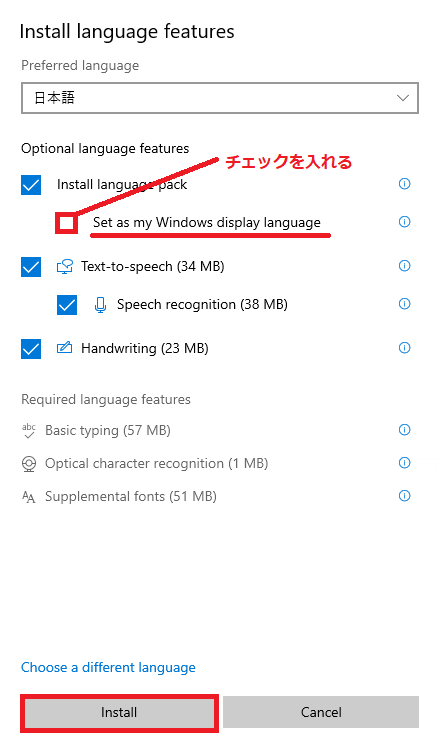
Task: View info for Speech recognition
Action: point(404,304)
